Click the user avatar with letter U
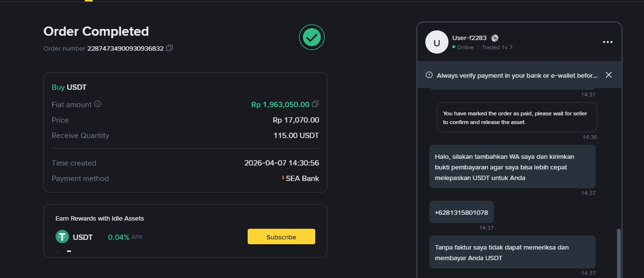The image size is (644, 278). coord(437,42)
